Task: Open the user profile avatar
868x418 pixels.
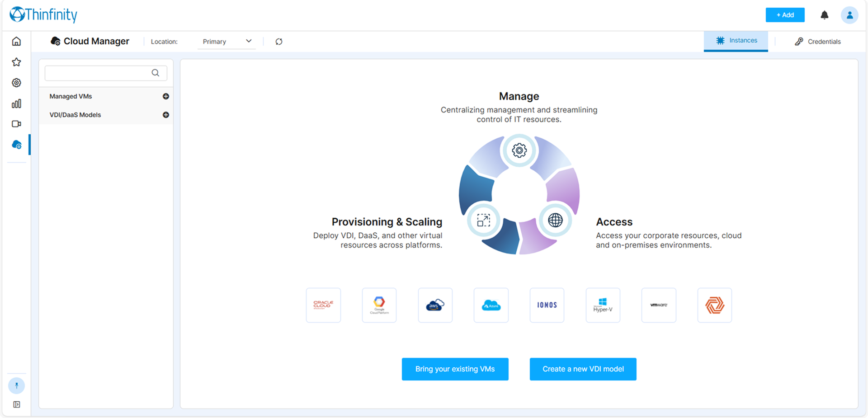Action: 849,15
